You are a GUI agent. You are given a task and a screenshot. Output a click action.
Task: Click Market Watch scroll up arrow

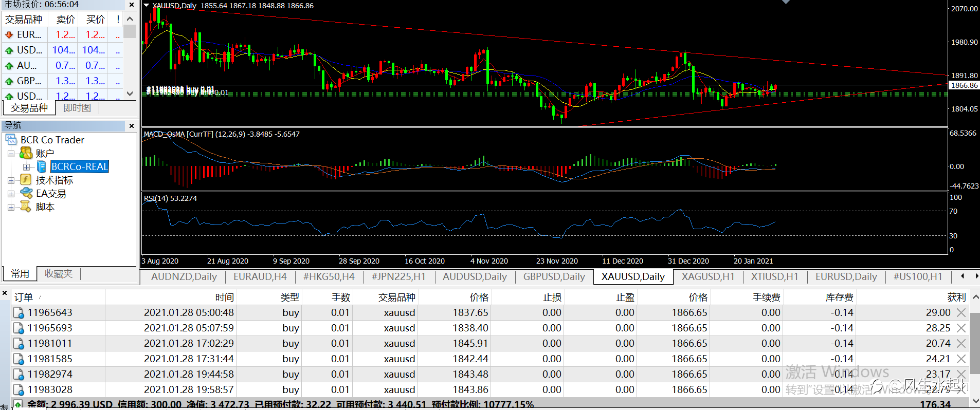(130, 19)
